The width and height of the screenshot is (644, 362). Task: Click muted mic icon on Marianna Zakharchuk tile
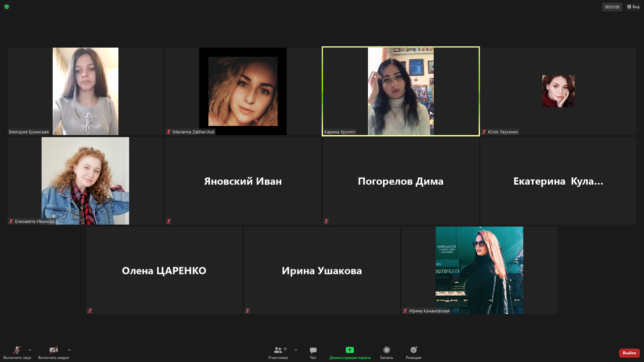pos(169,132)
